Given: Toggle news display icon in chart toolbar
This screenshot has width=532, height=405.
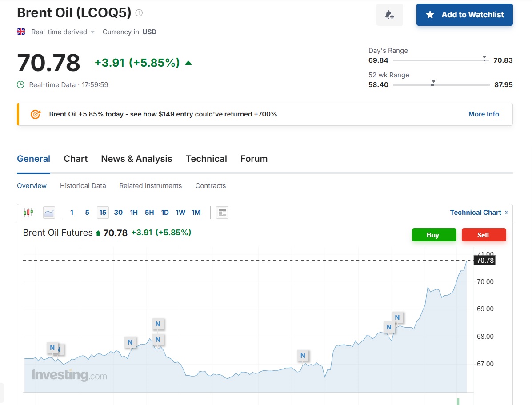Looking at the screenshot, I should point(222,213).
